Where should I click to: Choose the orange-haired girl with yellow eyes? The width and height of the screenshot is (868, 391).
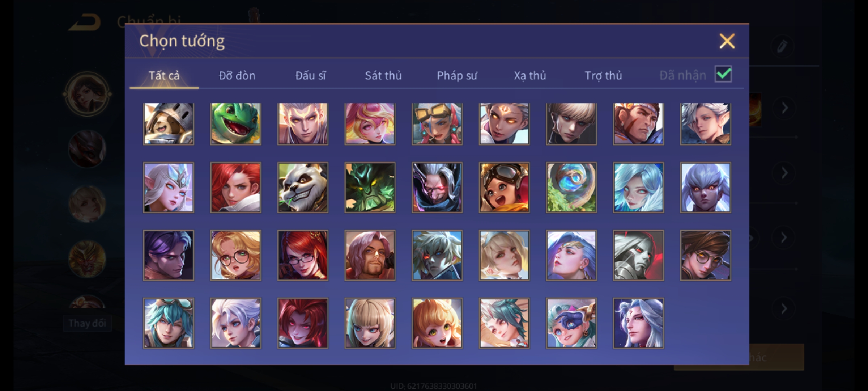pyautogui.click(x=437, y=323)
